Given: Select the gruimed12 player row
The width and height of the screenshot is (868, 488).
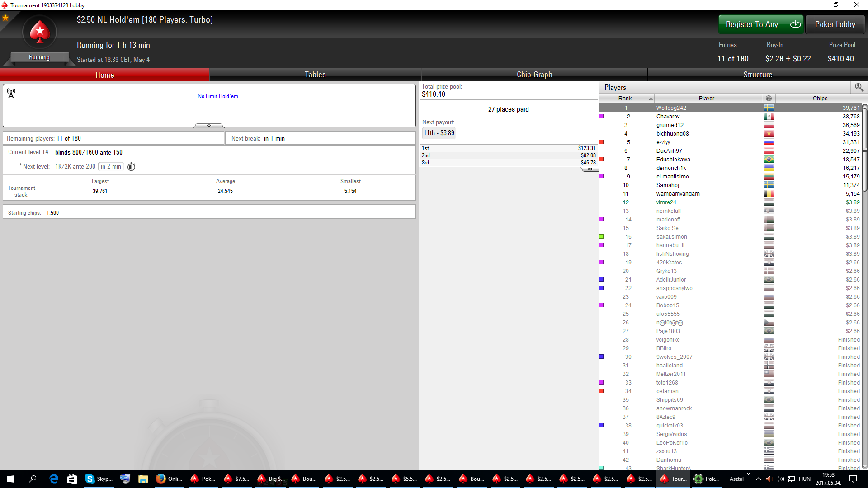Looking at the screenshot, I should point(730,125).
